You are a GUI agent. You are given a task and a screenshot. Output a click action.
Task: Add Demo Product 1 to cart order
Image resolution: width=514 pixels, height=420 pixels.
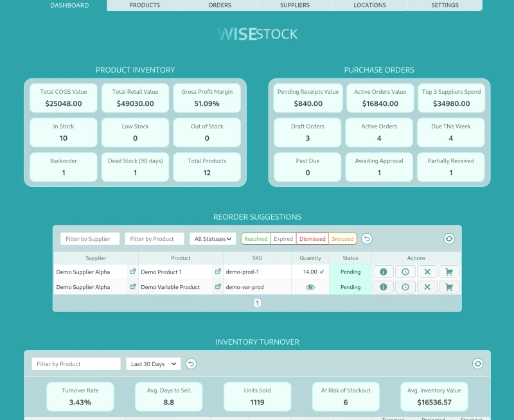[x=449, y=272]
